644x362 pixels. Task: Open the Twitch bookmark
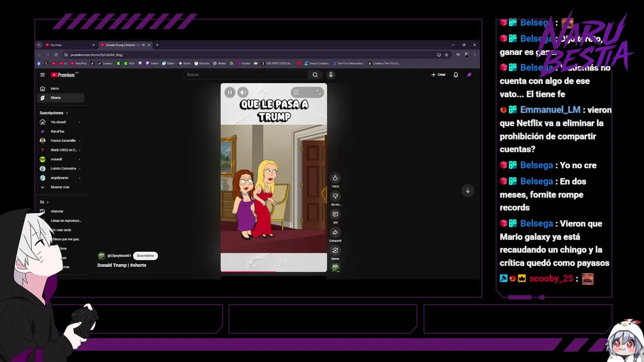152,63
